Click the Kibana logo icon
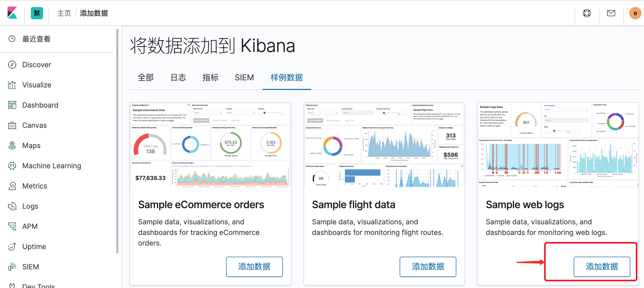This screenshot has width=644, height=288. pyautogui.click(x=12, y=13)
